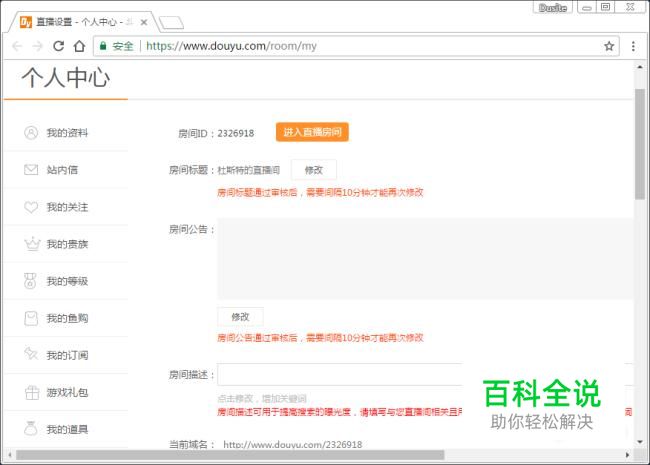Click the 我的贵族 crown icon
This screenshot has width=650, height=465.
(32, 244)
